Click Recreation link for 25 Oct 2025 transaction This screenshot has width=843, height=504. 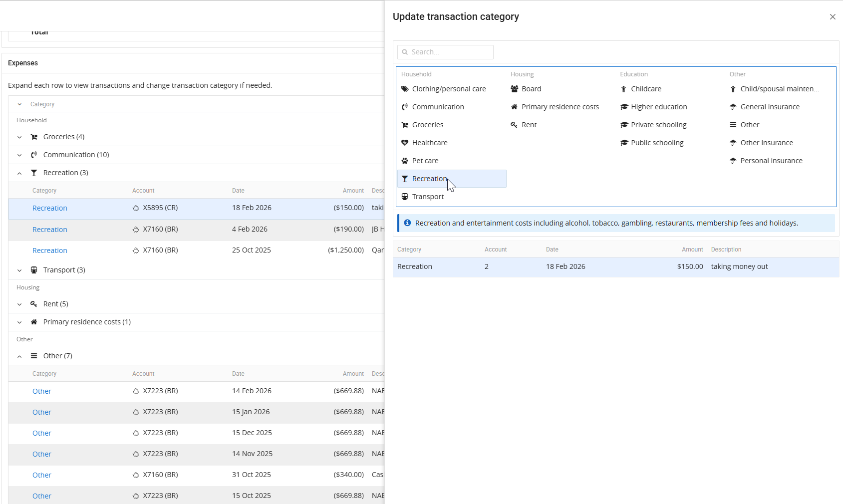[50, 251]
